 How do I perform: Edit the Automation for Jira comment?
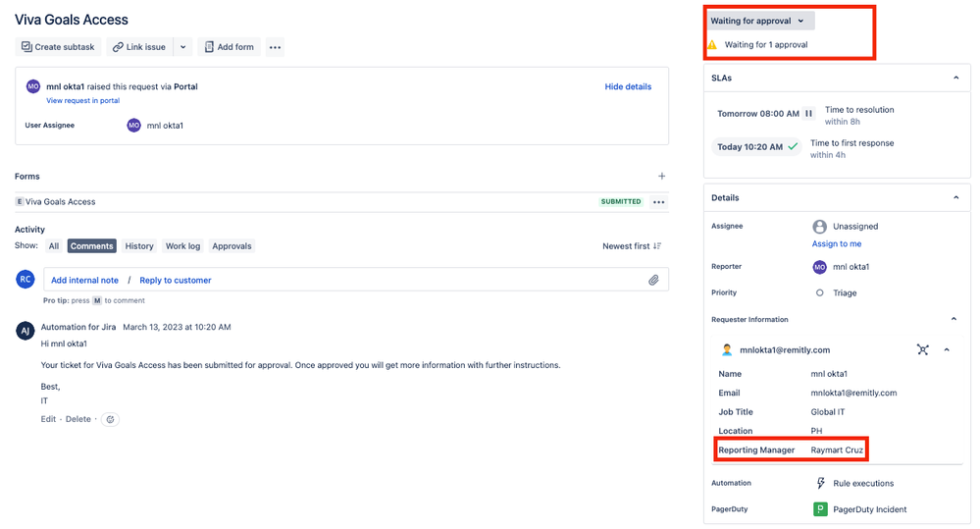coord(48,420)
